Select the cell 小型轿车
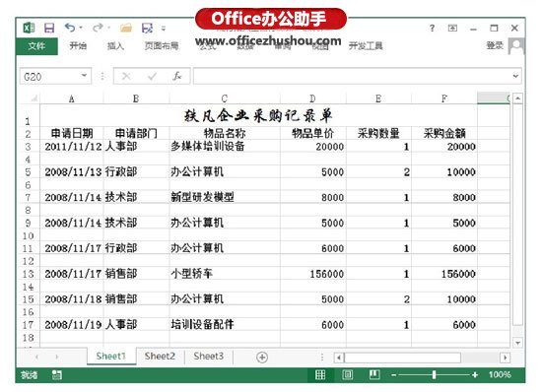The height and width of the screenshot is (392, 542). coord(225,274)
